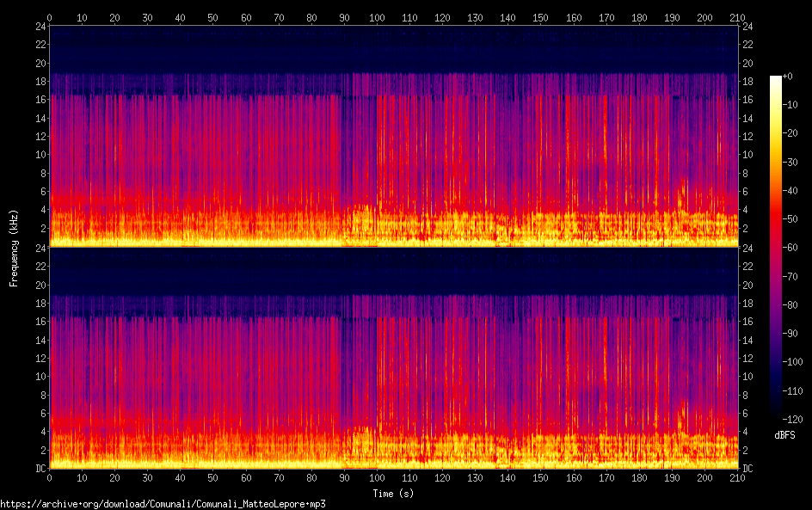Image resolution: width=812 pixels, height=510 pixels.
Task: Click the "-80" color scale value
Action: click(x=790, y=305)
